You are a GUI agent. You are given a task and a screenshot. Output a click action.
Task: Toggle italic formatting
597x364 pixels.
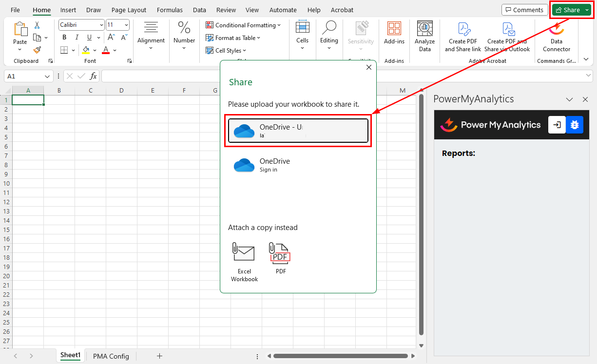[77, 38]
